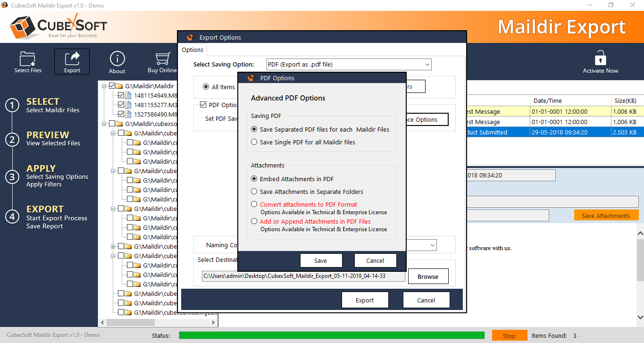Click Save in the PDF Options dialog

(x=320, y=260)
